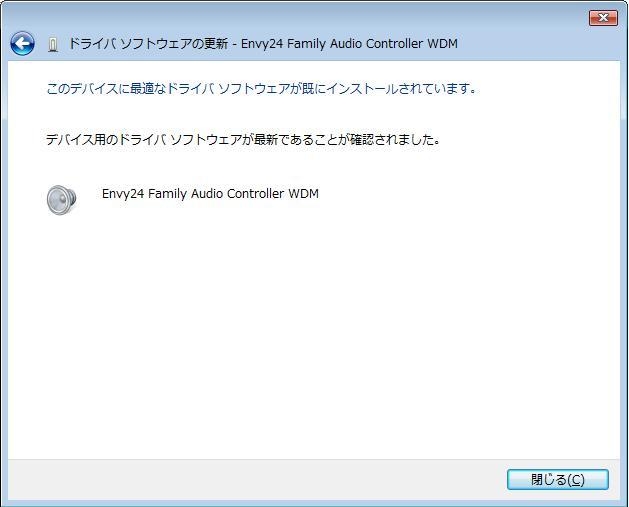This screenshot has height=507, width=629.
Task: Click the gray footer bar left of 閉じる
Action: (x=250, y=480)
